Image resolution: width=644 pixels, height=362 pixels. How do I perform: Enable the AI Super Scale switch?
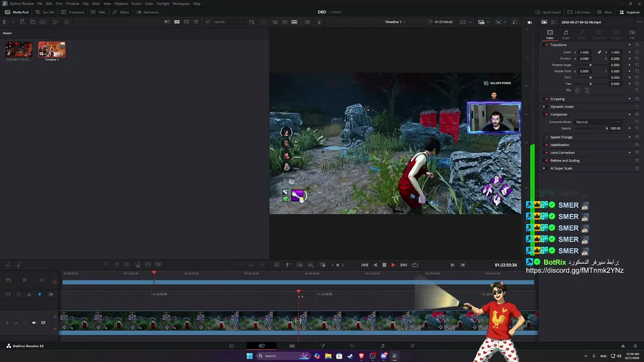(x=544, y=168)
